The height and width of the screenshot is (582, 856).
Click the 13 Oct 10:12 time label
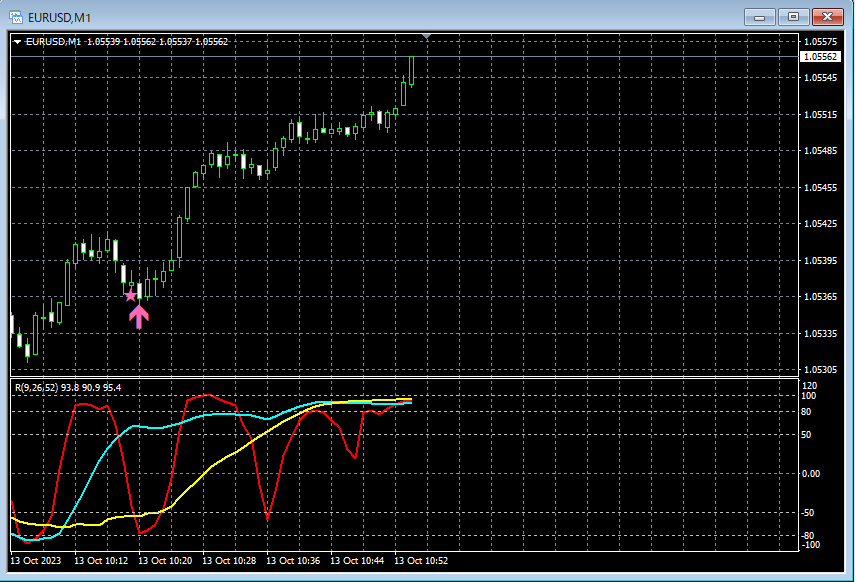[x=101, y=561]
